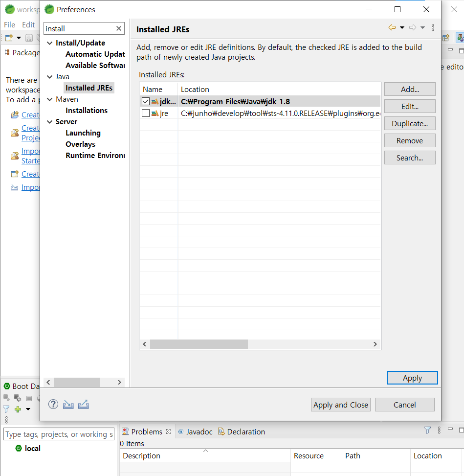This screenshot has width=464, height=476.
Task: Click Apply and Close
Action: pyautogui.click(x=340, y=405)
